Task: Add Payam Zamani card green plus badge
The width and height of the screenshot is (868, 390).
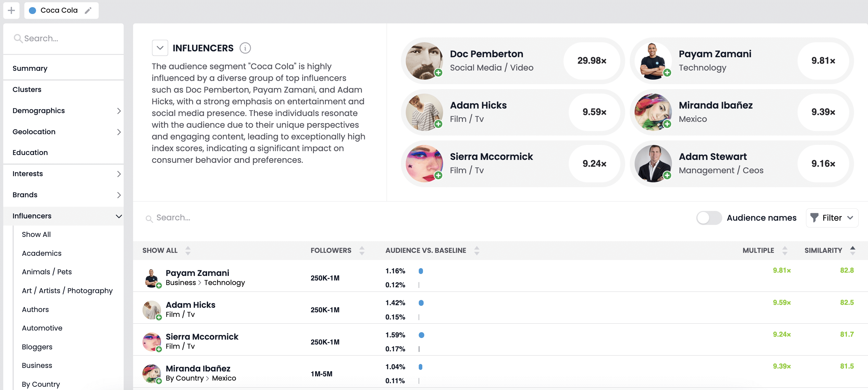Action: tap(667, 72)
